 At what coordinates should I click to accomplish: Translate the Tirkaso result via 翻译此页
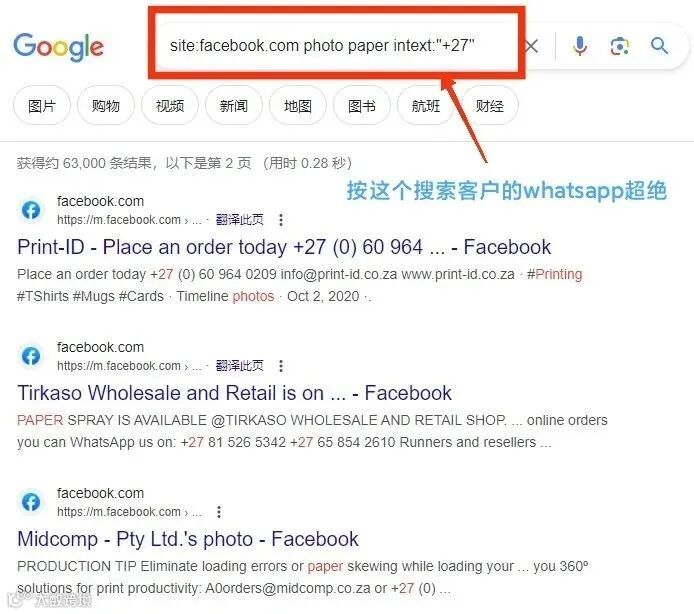coord(239,366)
